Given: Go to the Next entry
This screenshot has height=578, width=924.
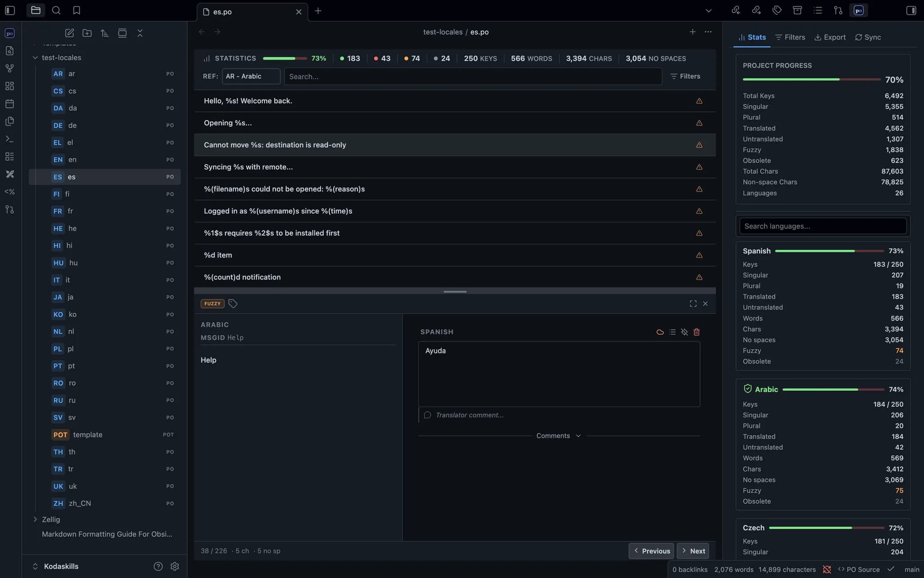Looking at the screenshot, I should pos(693,551).
